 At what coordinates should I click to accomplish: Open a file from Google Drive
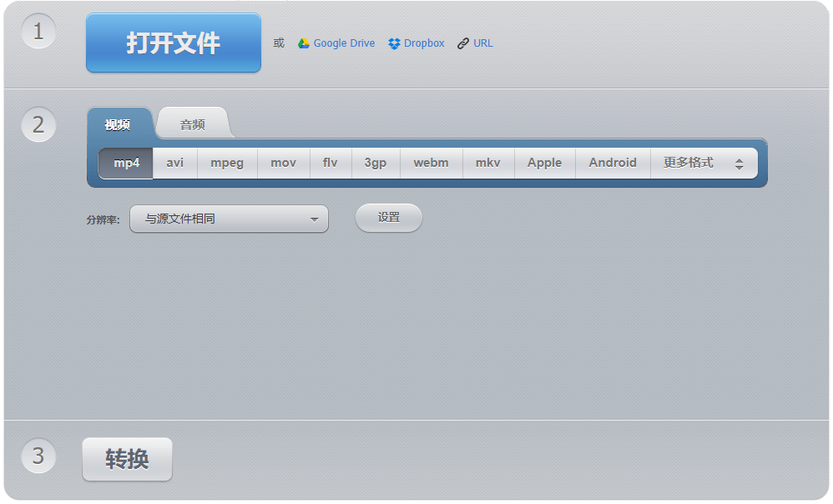[x=336, y=43]
